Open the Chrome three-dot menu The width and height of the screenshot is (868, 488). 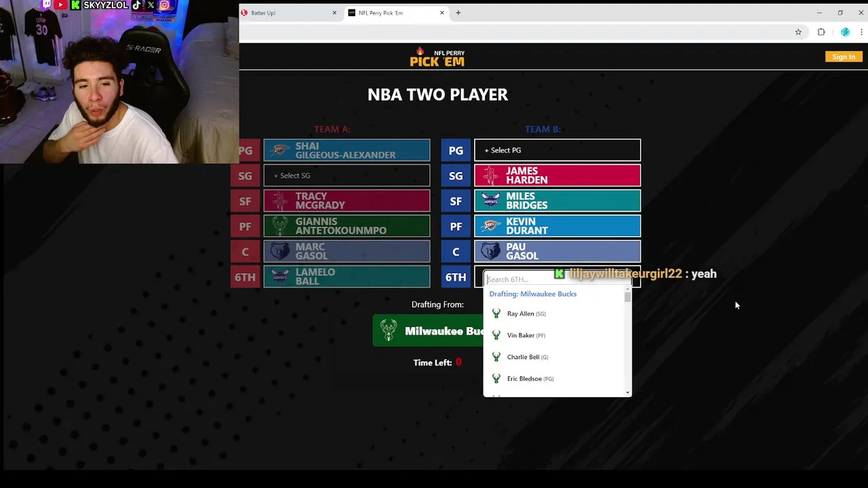[861, 32]
